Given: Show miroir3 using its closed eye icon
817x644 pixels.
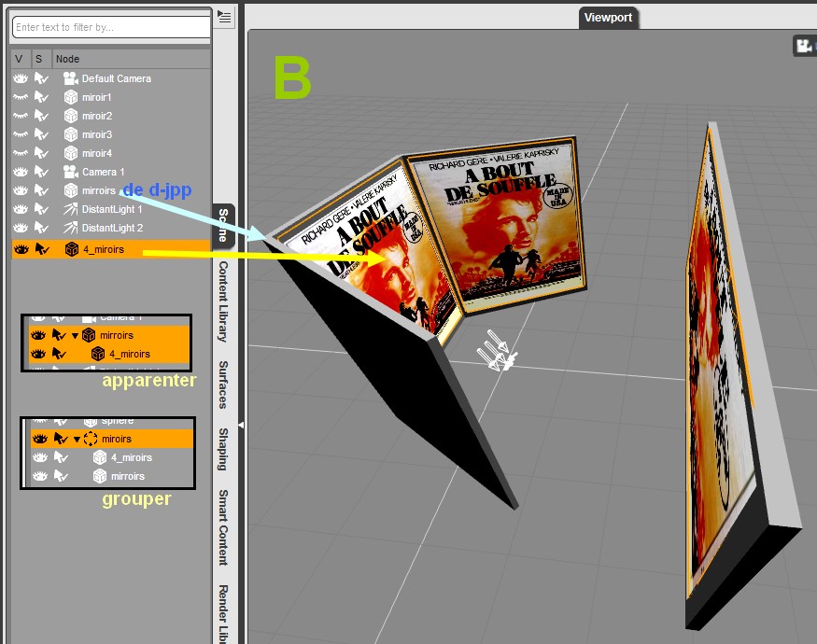Looking at the screenshot, I should pos(21,134).
